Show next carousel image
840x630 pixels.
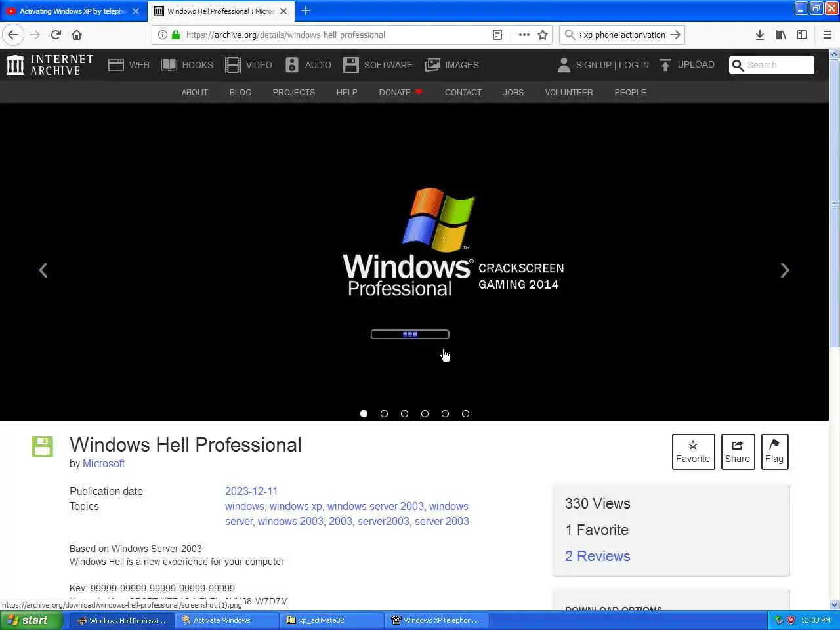[784, 270]
